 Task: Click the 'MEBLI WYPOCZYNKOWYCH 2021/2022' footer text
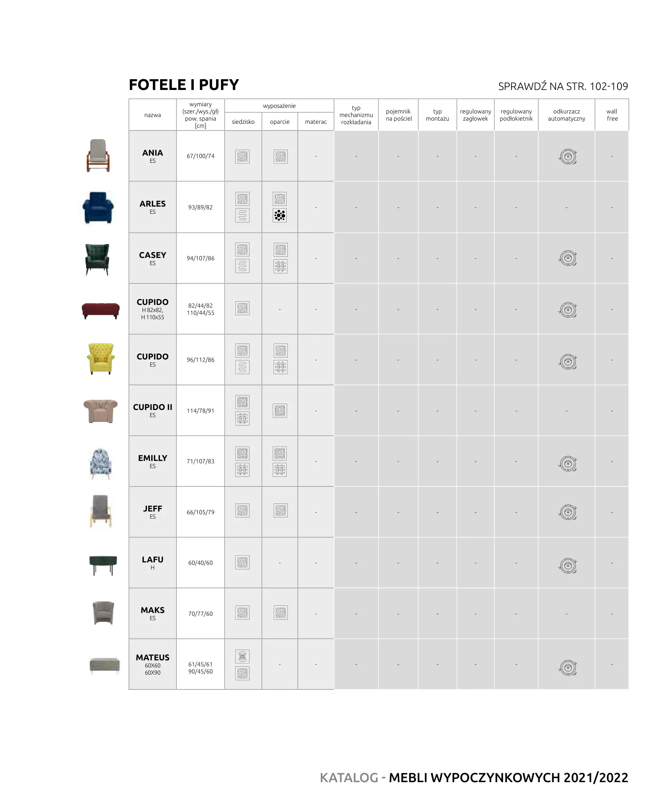click(x=508, y=777)
